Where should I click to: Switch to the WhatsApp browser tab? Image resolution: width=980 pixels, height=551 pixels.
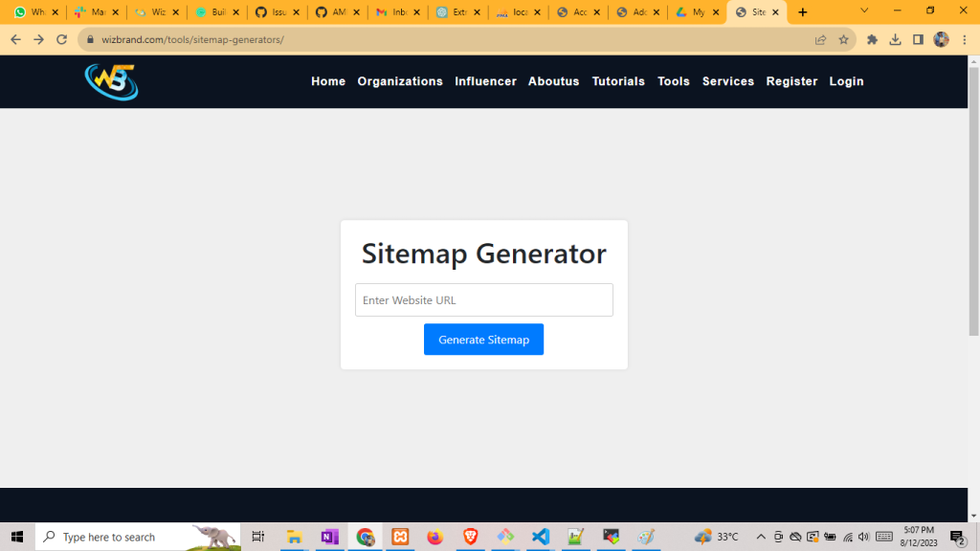click(x=30, y=12)
